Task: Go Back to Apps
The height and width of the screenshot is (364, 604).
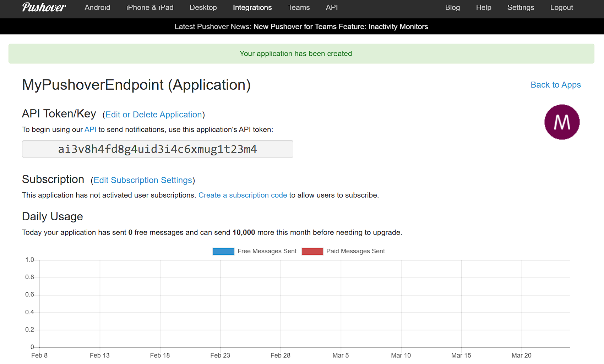Action: [x=555, y=85]
